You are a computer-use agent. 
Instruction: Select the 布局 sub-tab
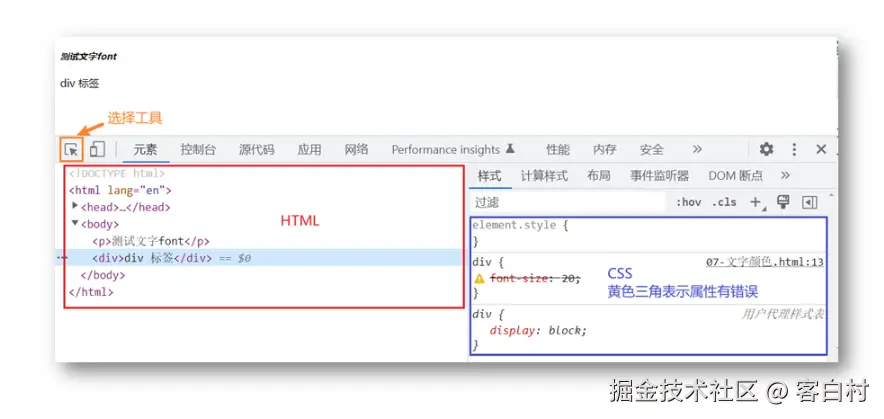click(x=599, y=175)
